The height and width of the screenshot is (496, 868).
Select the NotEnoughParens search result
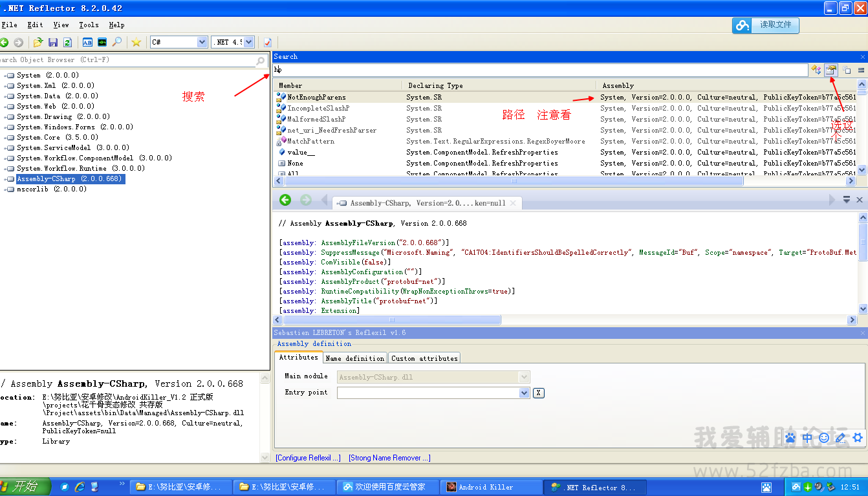pos(316,98)
